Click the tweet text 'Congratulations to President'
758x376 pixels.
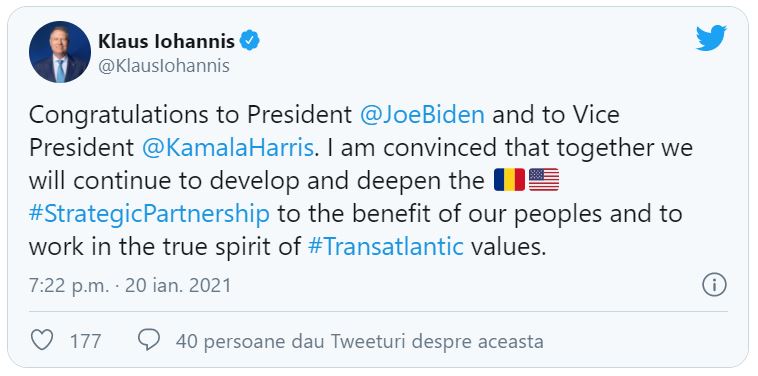point(190,115)
